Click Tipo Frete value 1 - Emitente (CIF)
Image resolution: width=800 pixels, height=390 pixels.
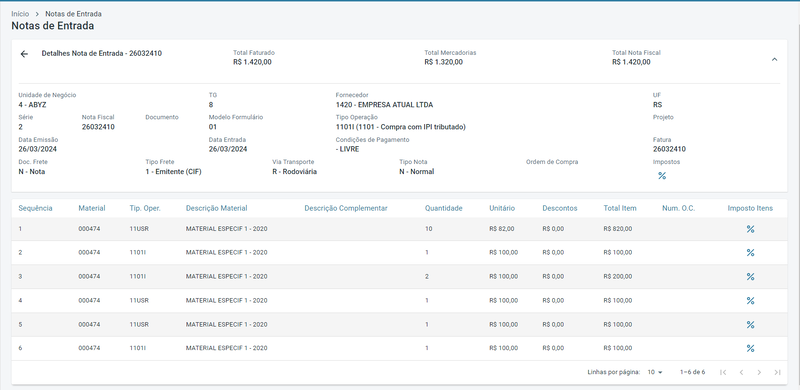[173, 172]
